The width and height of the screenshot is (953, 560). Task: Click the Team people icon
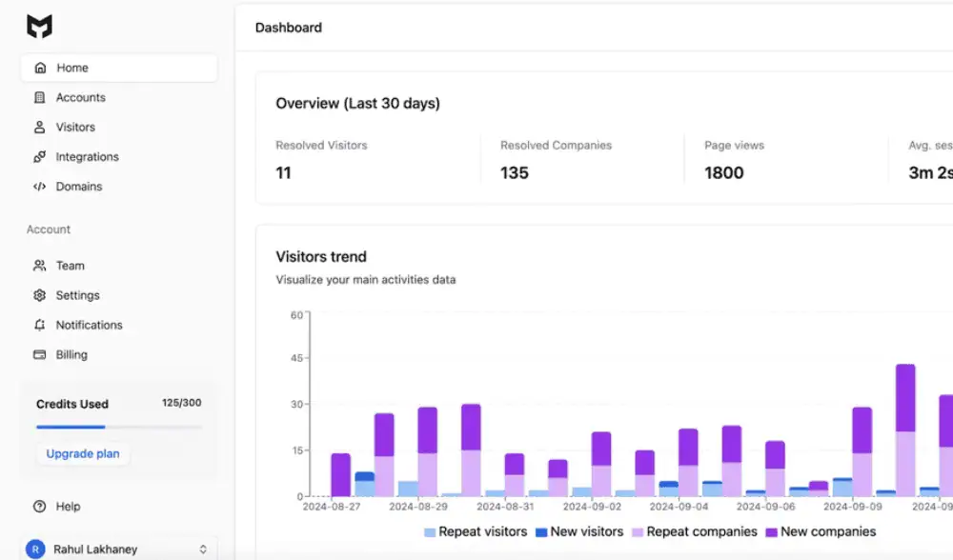(x=40, y=266)
